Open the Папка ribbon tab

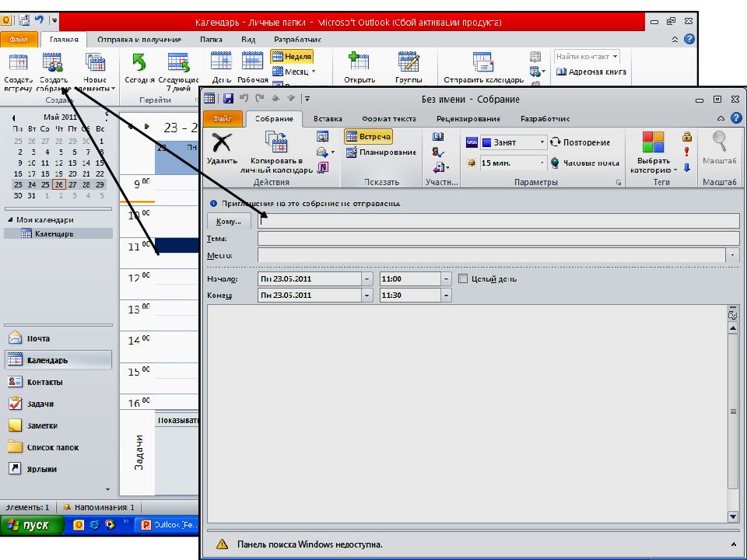coord(211,40)
